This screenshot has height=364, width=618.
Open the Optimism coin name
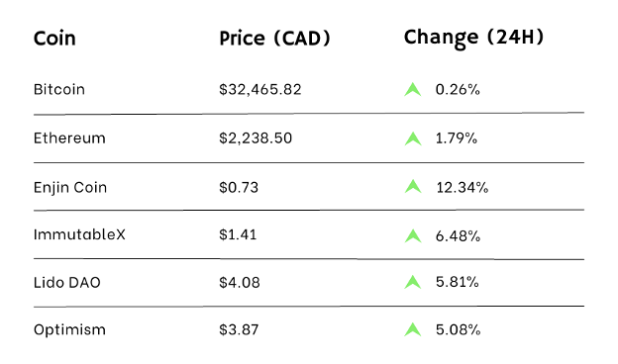pos(69,329)
